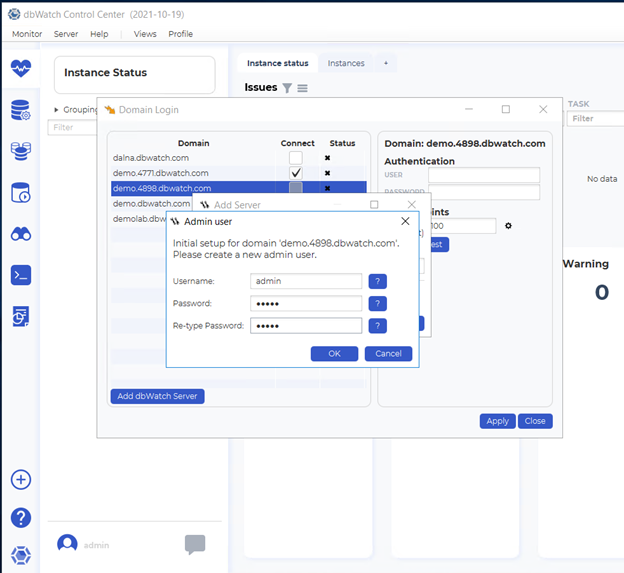Screen dimensions: 624x573
Task: Click into the Password field in Admin user
Action: coord(306,303)
